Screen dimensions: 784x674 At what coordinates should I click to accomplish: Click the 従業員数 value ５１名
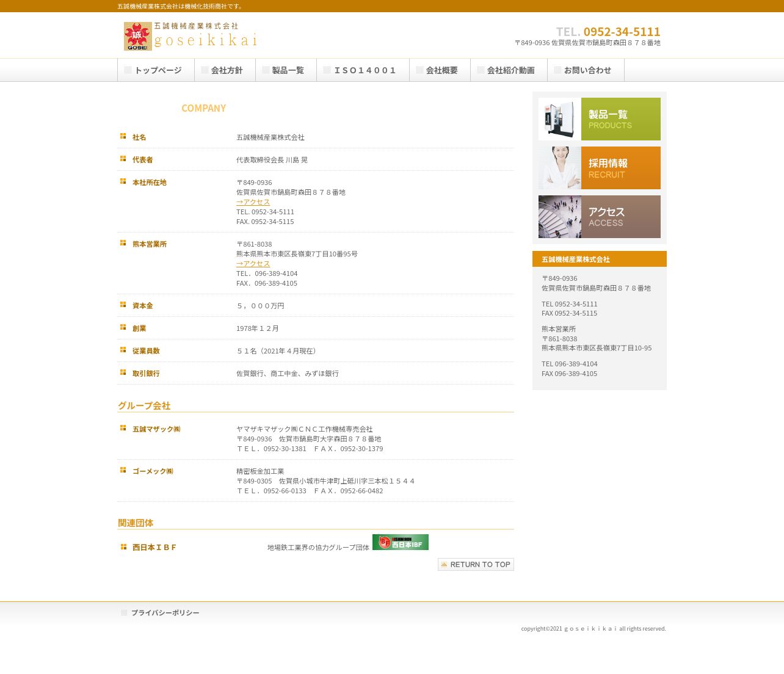click(278, 351)
